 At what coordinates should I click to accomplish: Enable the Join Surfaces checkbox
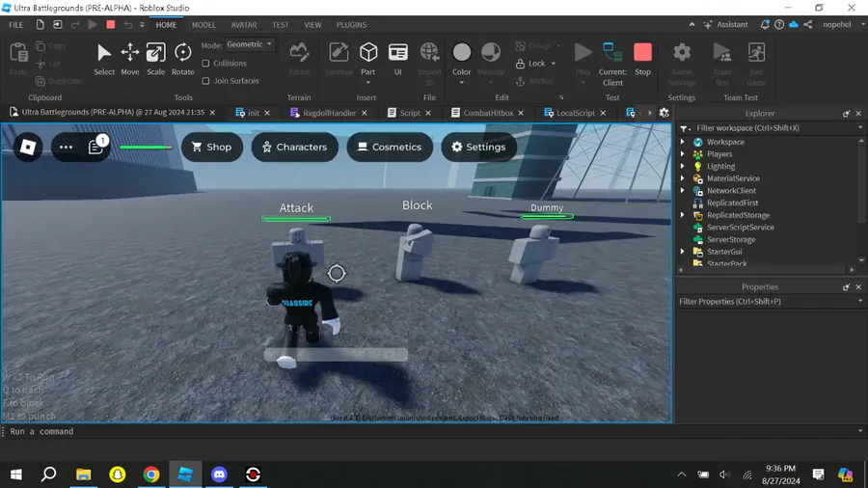206,81
